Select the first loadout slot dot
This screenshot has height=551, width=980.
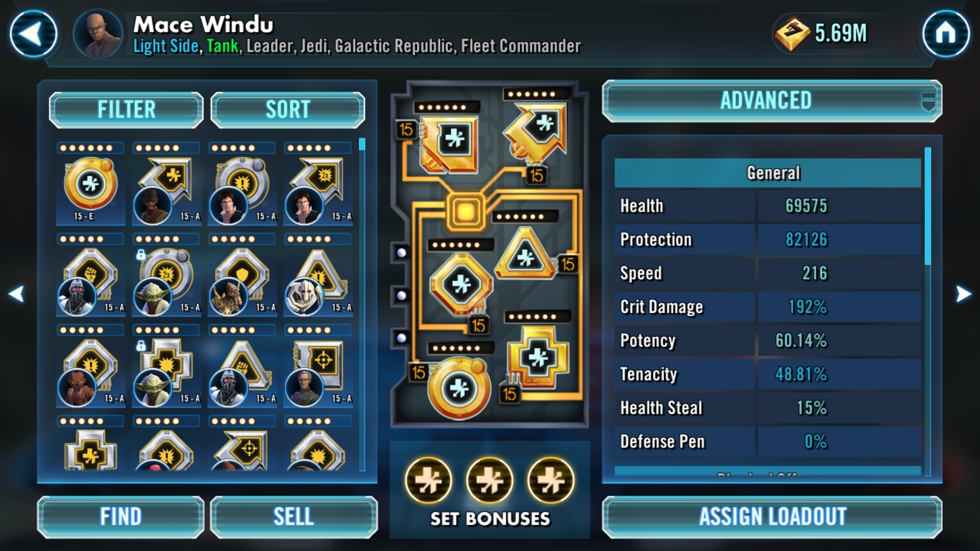pos(402,253)
